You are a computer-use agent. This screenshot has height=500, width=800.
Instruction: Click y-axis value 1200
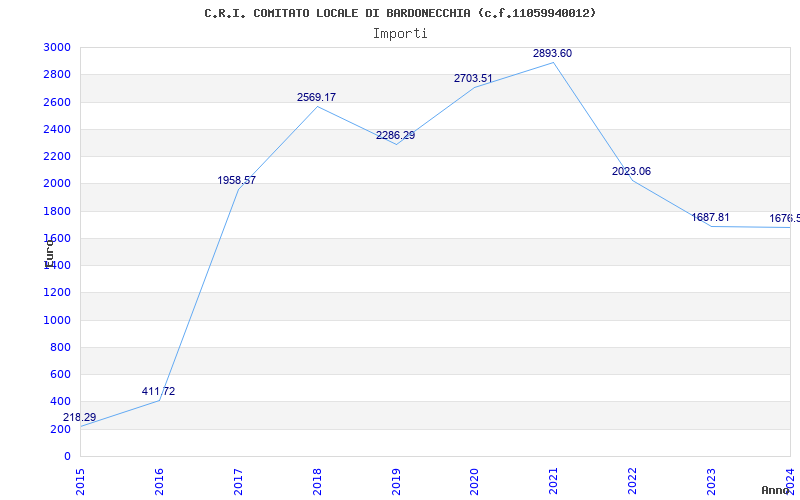pos(58,293)
